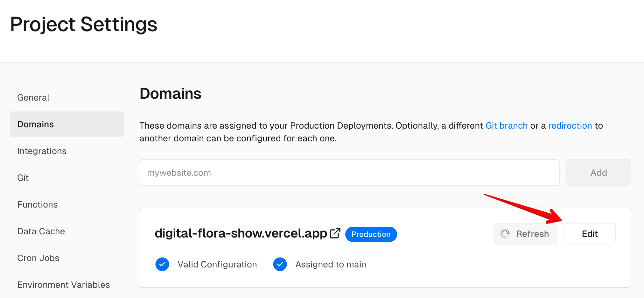Select Cron Jobs in sidebar

(38, 258)
